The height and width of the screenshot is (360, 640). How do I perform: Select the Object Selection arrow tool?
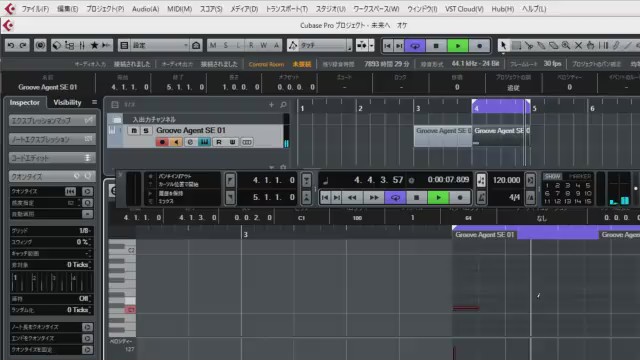(x=503, y=45)
